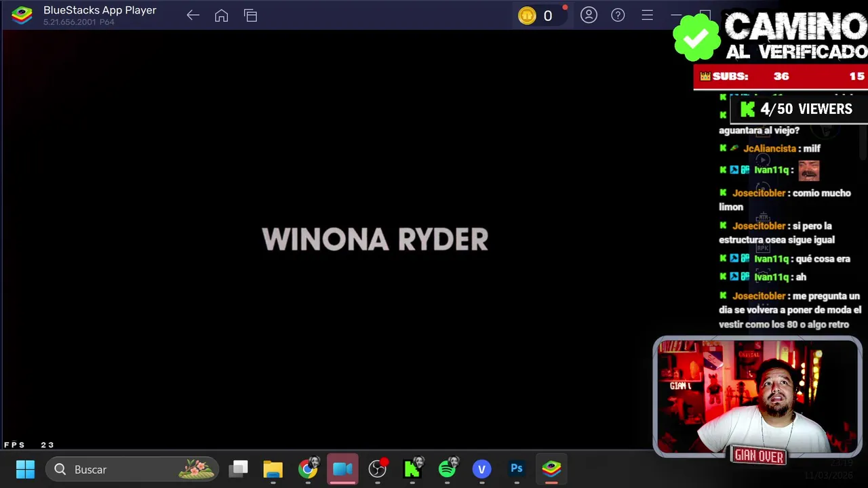Open the BlueStacks account profile icon
Viewport: 868px width, 488px height.
pos(589,15)
